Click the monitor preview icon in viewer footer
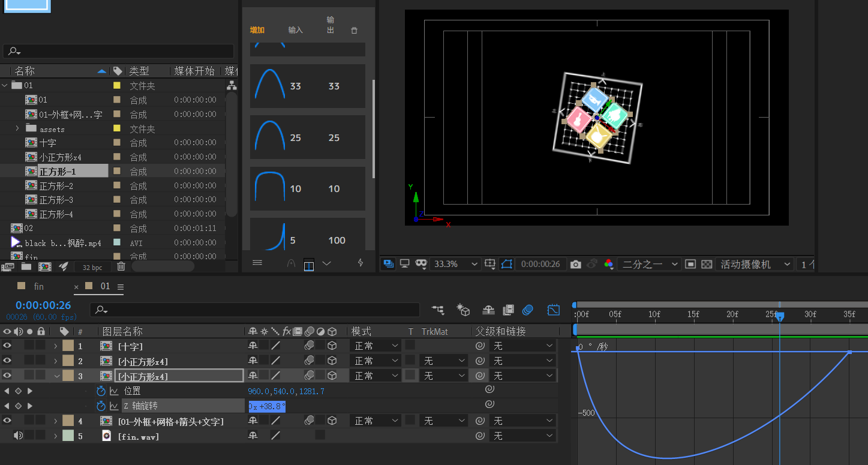868x465 pixels. coord(405,263)
